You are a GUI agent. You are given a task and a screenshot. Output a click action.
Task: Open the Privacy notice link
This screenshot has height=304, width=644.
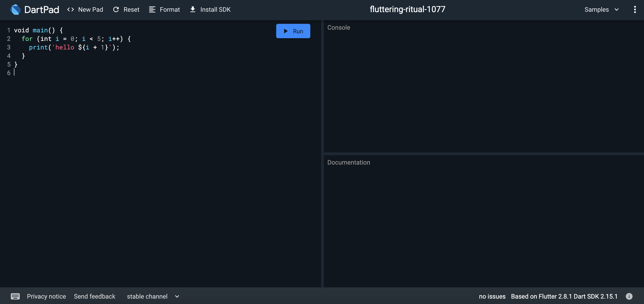[46, 296]
